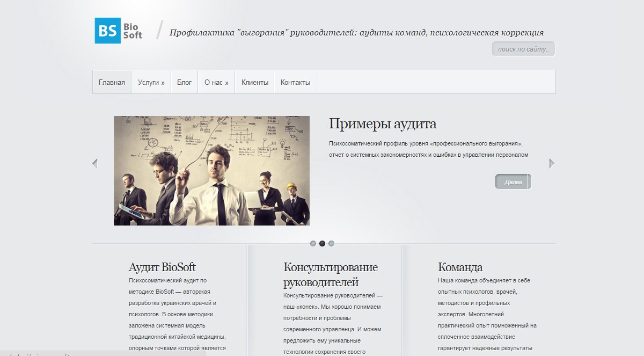Image resolution: width=644 pixels, height=356 pixels.
Task: Click the Команда section heading
Action: [x=460, y=267]
